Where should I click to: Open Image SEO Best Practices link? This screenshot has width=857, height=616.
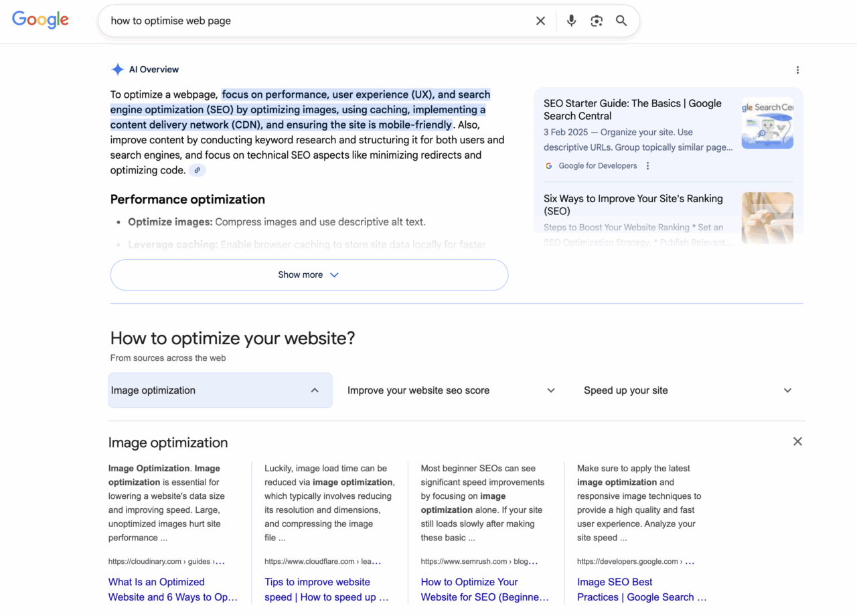pyautogui.click(x=641, y=589)
